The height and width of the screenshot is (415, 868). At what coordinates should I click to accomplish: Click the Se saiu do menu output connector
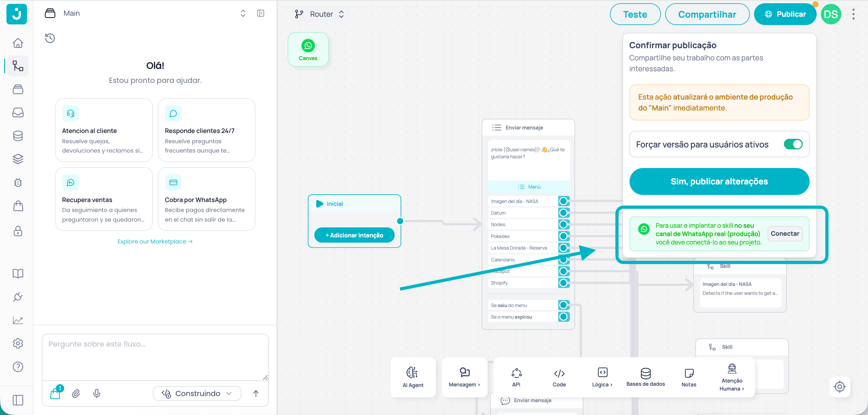[563, 305]
